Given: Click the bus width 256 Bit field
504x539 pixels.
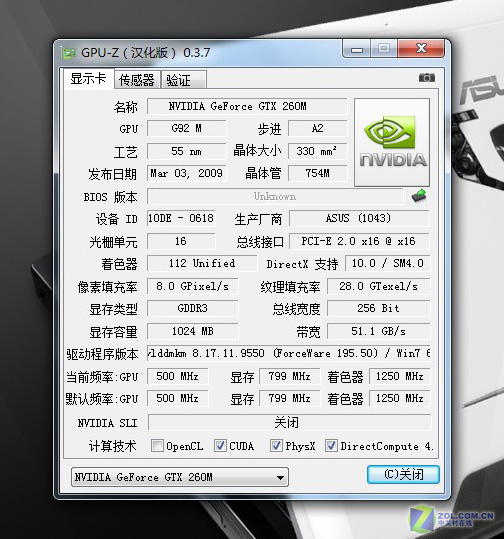Looking at the screenshot, I should [379, 308].
